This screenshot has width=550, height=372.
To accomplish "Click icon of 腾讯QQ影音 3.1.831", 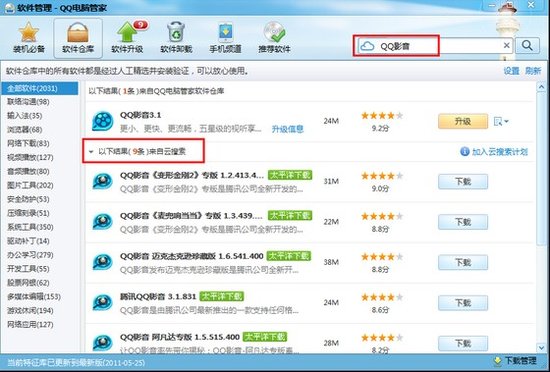I will click(102, 302).
